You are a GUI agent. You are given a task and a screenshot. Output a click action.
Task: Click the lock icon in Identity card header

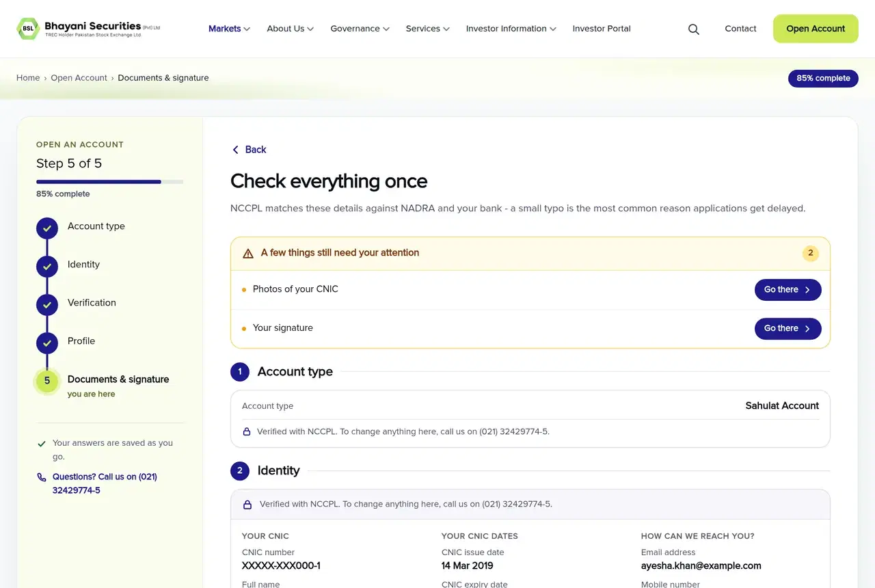(248, 505)
